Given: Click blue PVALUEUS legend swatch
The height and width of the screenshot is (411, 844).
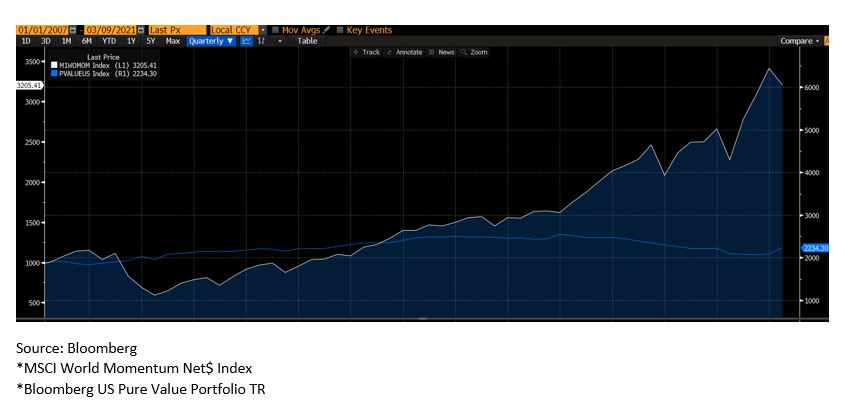Looking at the screenshot, I should click(x=54, y=74).
